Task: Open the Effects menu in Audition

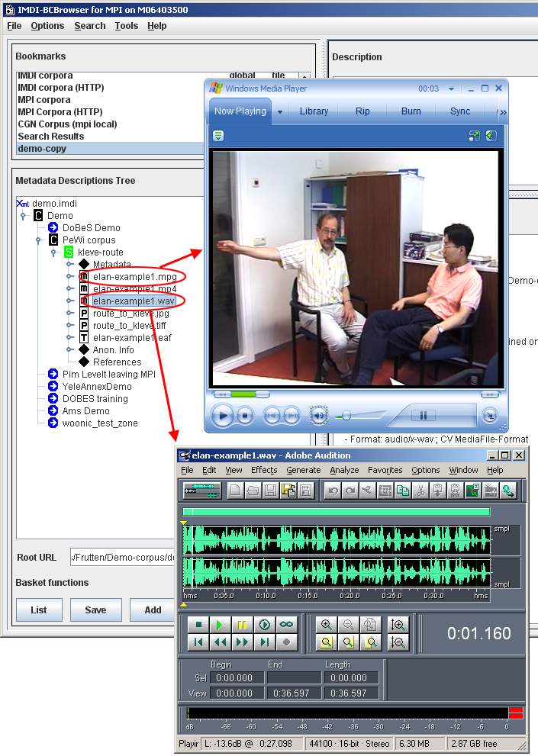Action: (x=264, y=470)
